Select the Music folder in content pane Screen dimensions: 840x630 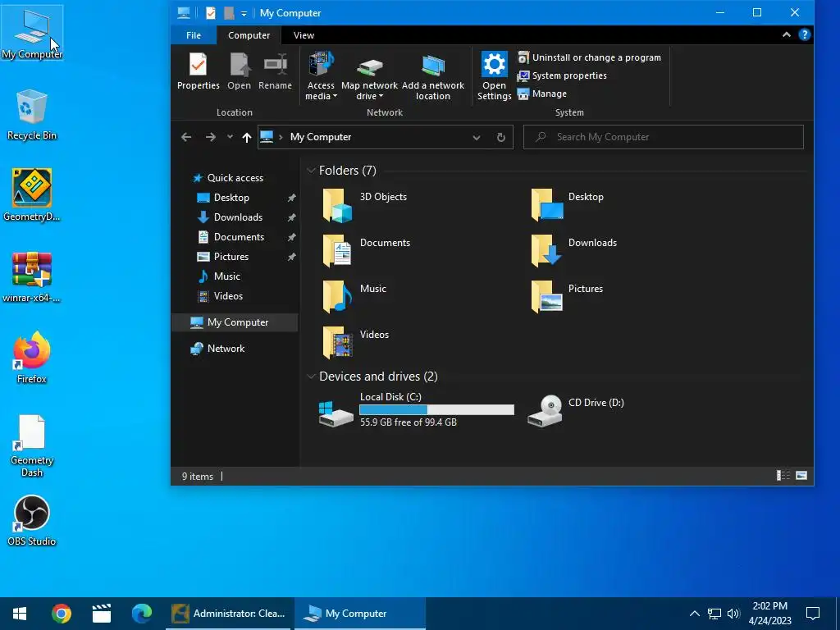354,296
